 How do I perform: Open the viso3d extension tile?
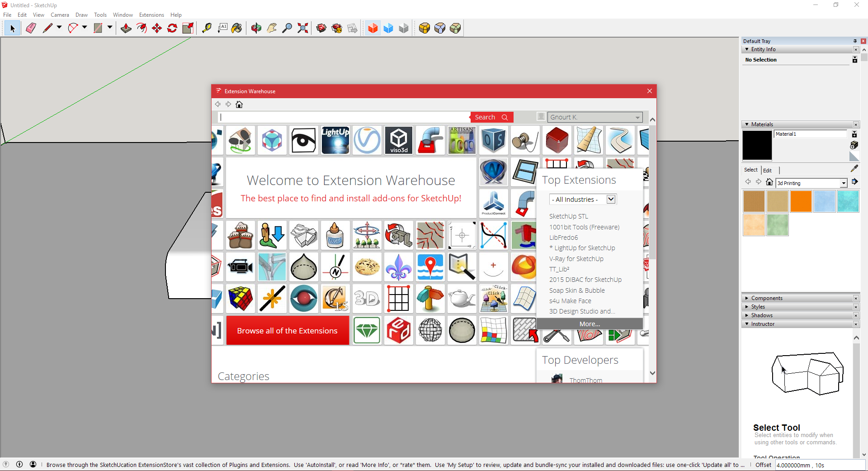click(399, 140)
